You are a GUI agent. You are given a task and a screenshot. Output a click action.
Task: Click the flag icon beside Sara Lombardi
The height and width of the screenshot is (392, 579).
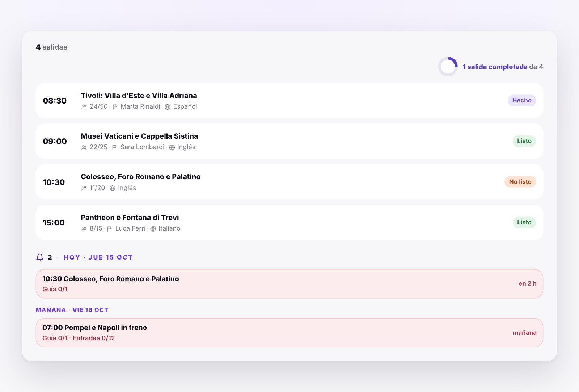114,147
